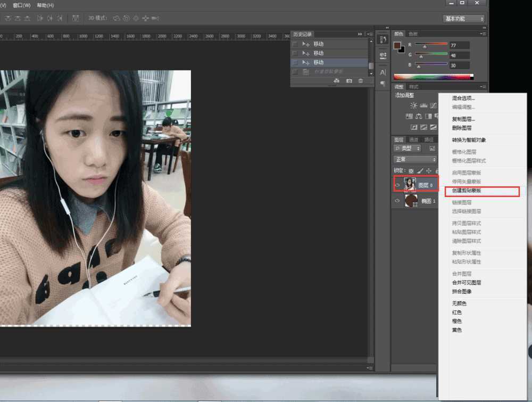Enable lock transparent pixels in Layers panel

pos(411,171)
